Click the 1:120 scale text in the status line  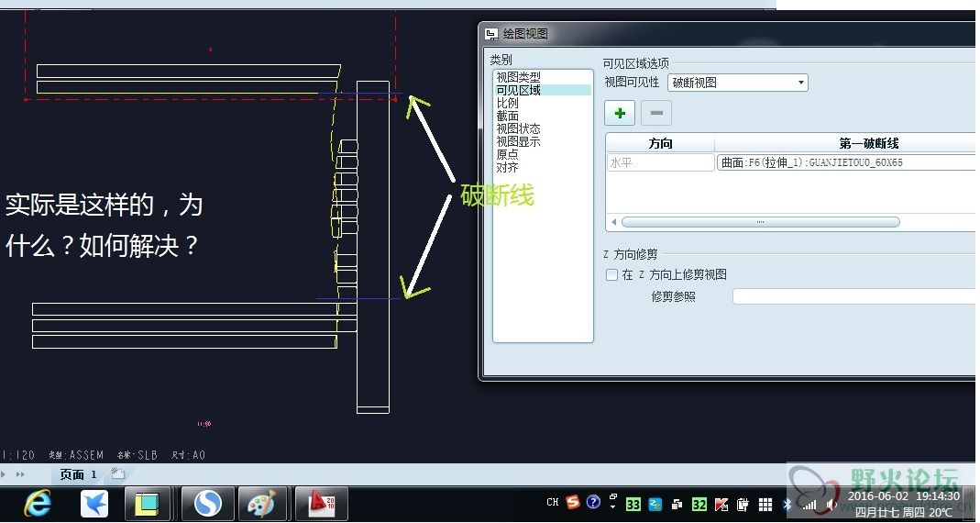coord(17,455)
